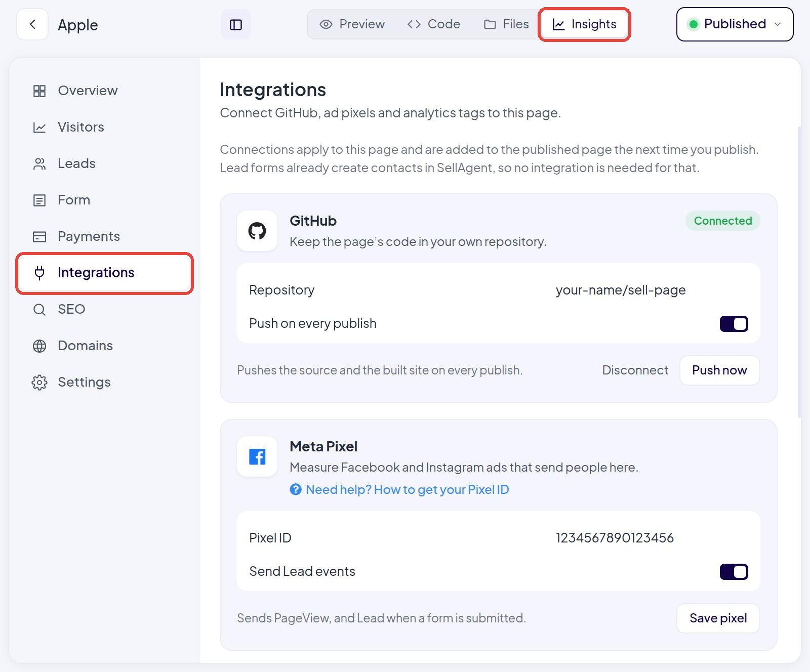Click the Overview grid icon in sidebar
This screenshot has height=672, width=810.
(39, 91)
